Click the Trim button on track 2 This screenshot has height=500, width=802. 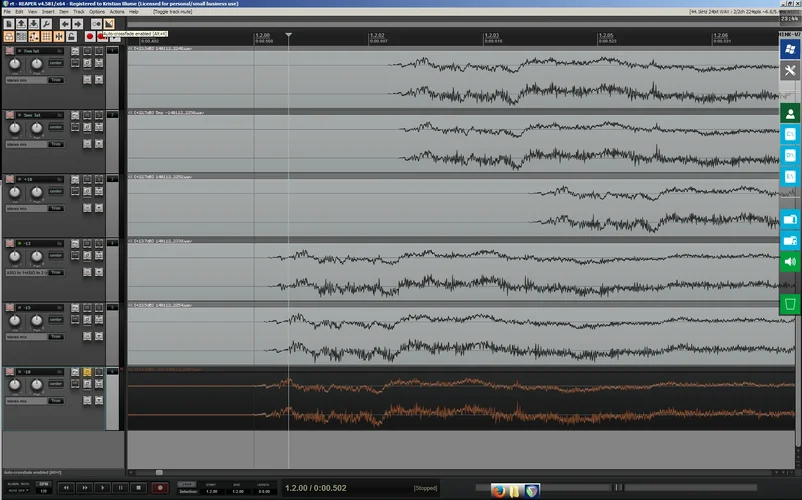(55, 143)
